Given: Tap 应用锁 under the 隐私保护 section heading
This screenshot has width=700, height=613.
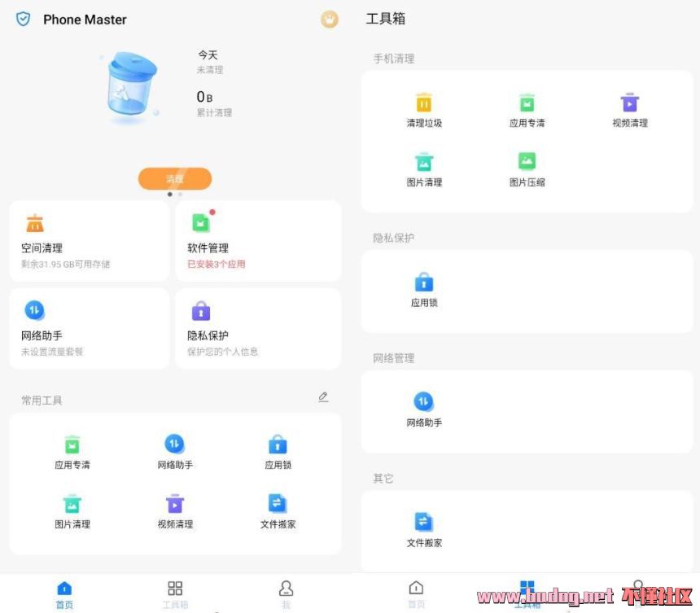Looking at the screenshot, I should tap(424, 289).
